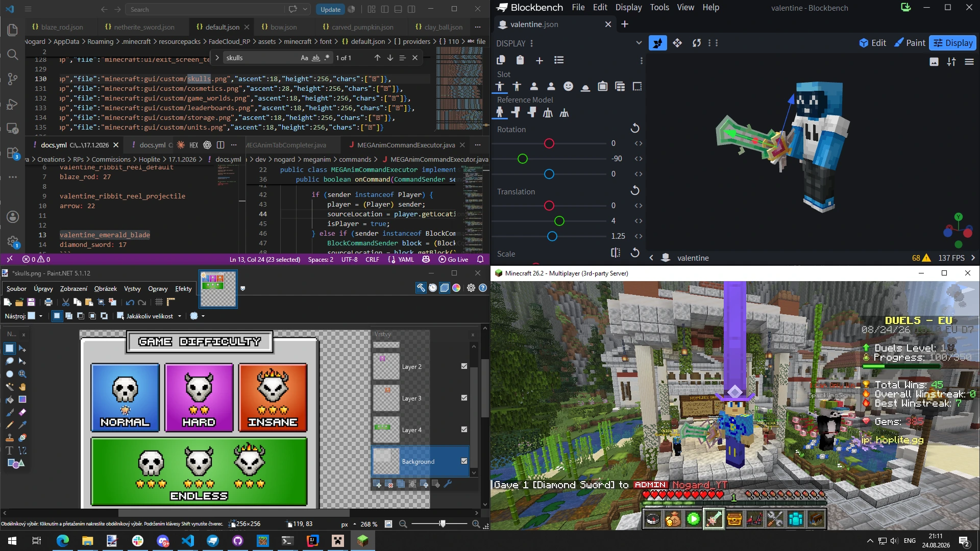Image resolution: width=980 pixels, height=551 pixels.
Task: Switch to Blockbench Paint mode
Action: tap(910, 43)
